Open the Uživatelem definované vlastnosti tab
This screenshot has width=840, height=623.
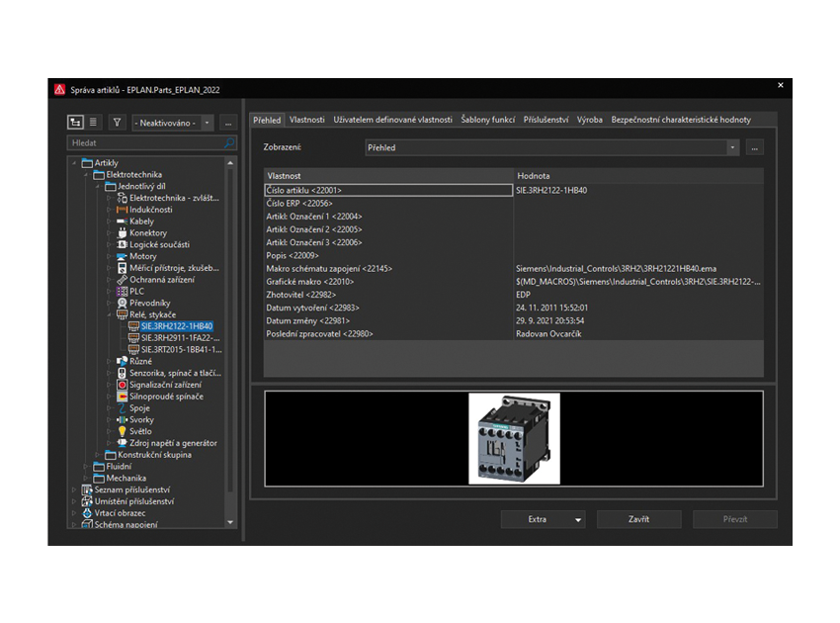point(392,120)
